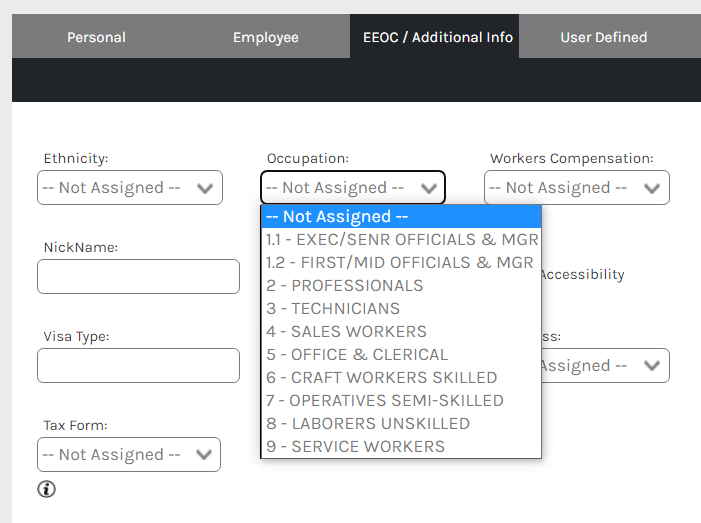Choose '4 - SALES WORKERS' occupation

[401, 332]
